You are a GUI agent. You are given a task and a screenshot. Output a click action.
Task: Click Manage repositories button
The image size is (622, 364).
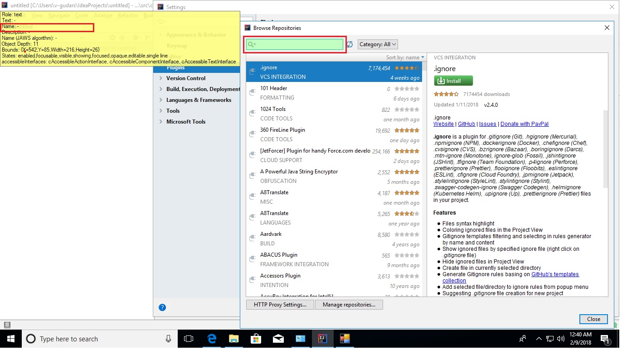click(349, 304)
